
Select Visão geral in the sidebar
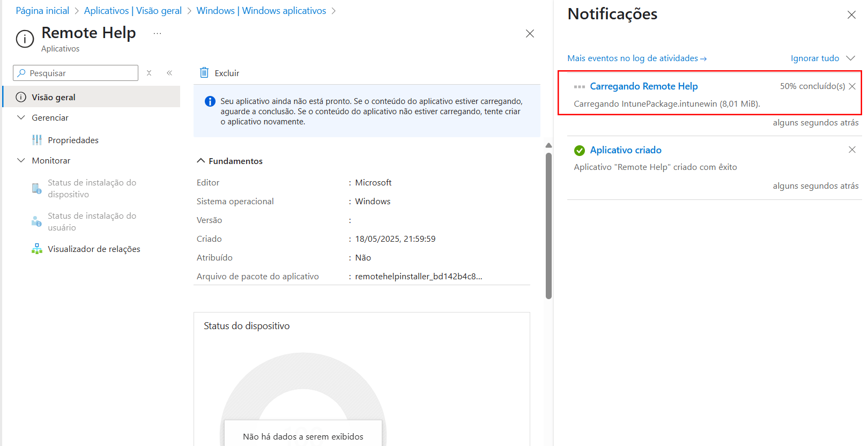click(91, 97)
